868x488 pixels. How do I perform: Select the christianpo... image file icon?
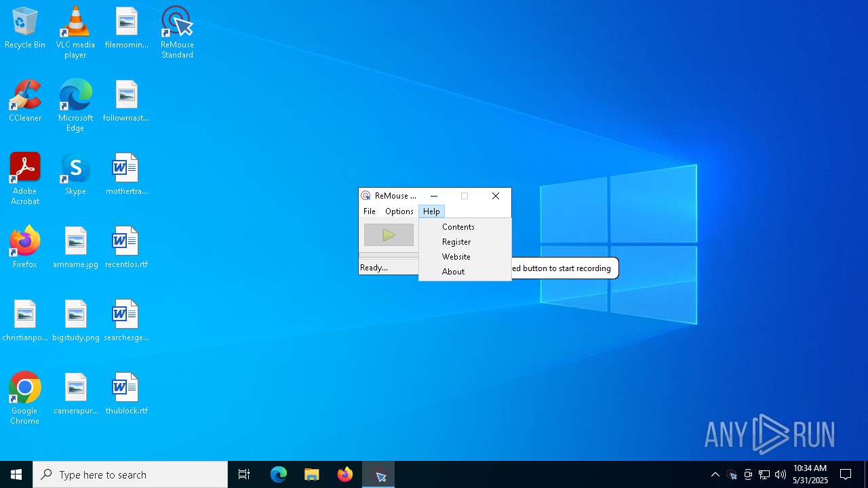pos(25,321)
